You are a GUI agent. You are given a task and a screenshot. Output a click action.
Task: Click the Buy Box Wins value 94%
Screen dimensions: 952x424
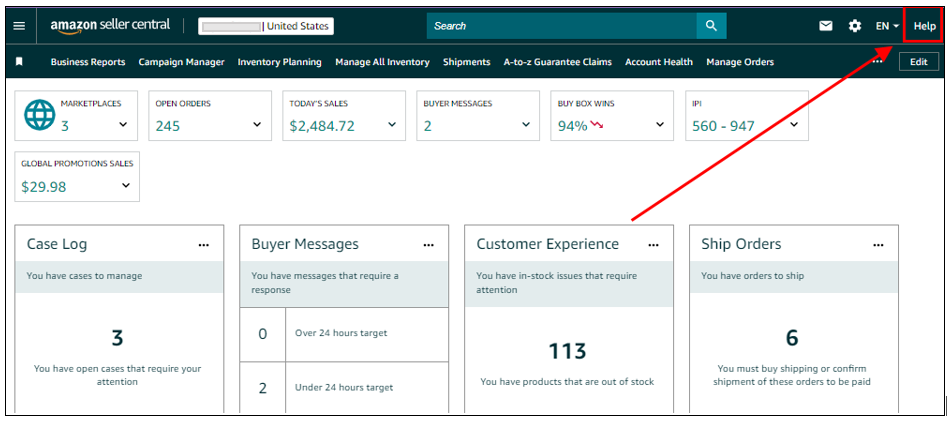(x=573, y=126)
